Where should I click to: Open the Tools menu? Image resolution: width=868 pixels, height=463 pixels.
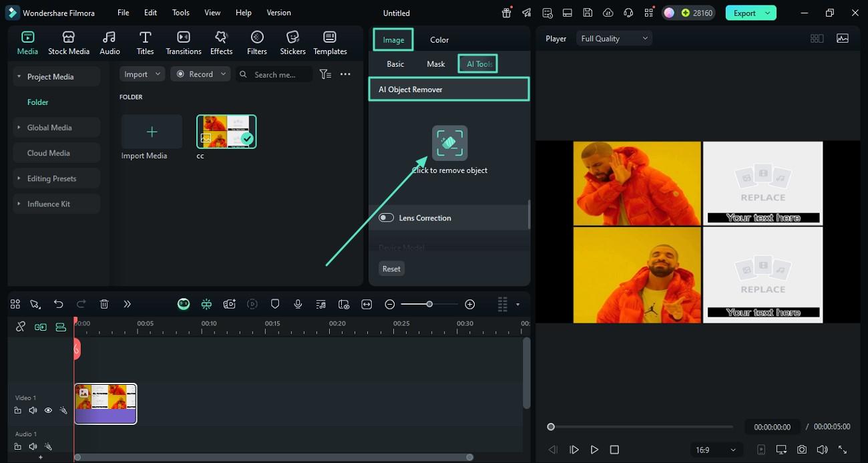(x=181, y=13)
